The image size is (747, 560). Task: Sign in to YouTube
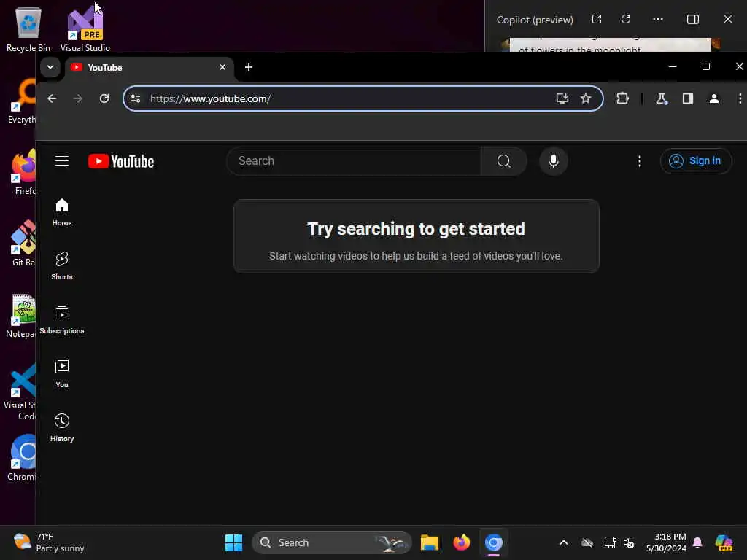[695, 161]
